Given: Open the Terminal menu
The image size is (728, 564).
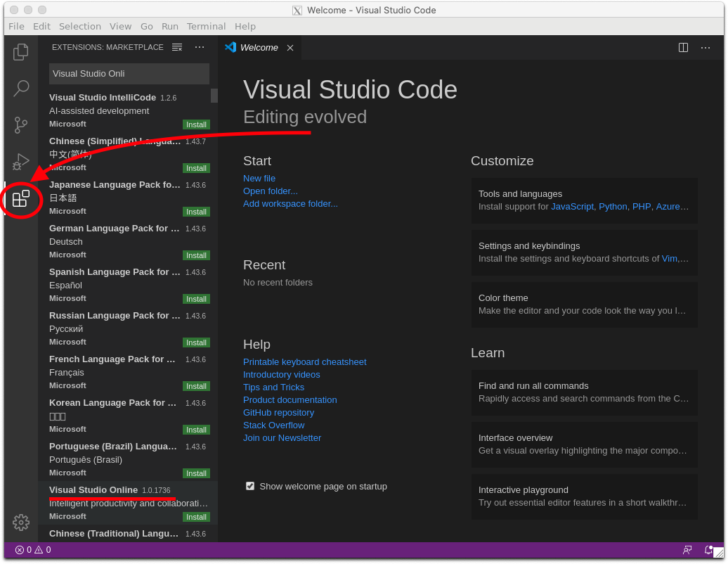Looking at the screenshot, I should pos(206,27).
